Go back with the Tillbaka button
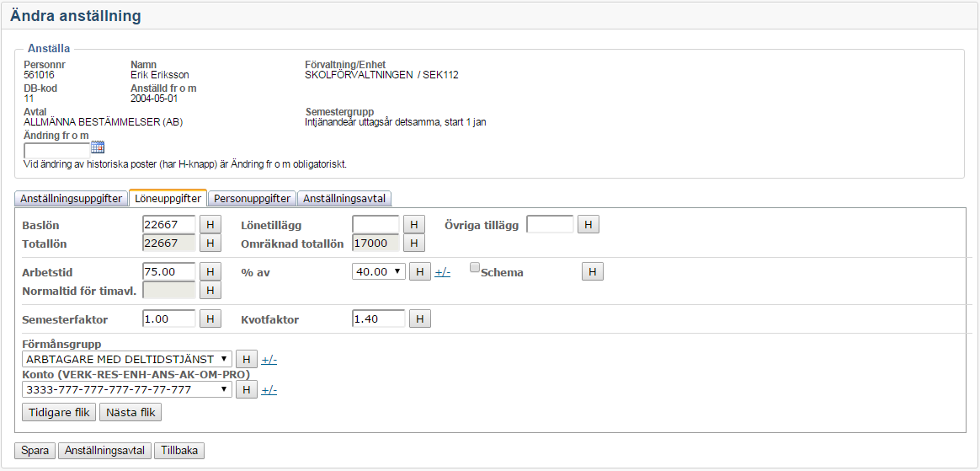Screen dimensions: 980x471 [179, 451]
